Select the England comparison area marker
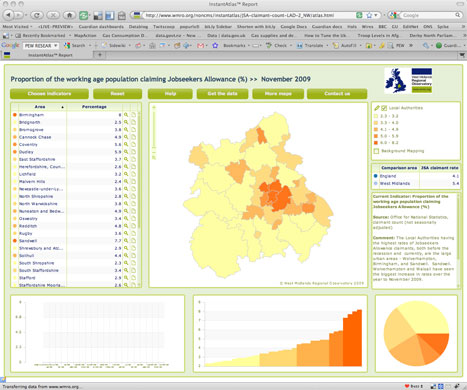Screen dimensions: 467x390 tap(376, 176)
